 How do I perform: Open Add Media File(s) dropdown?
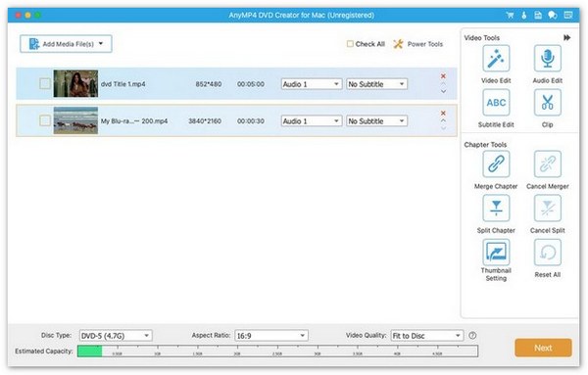pos(66,44)
